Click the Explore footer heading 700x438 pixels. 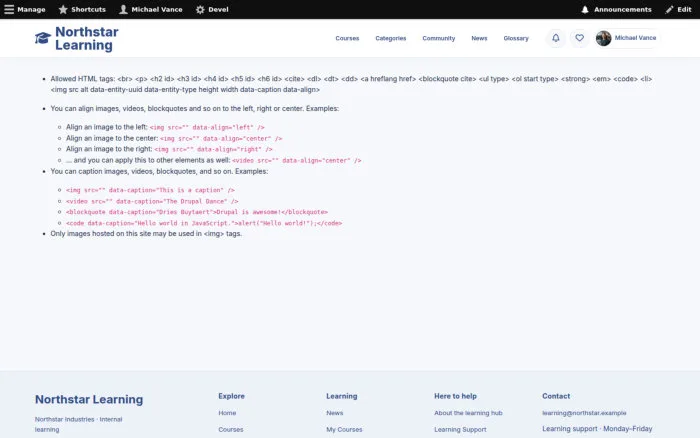231,396
